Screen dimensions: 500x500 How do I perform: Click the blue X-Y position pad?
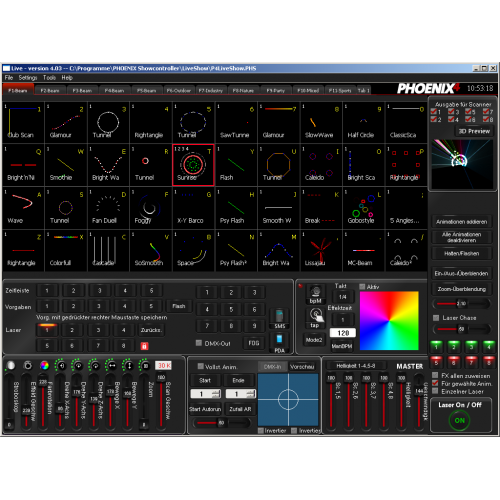(288, 400)
